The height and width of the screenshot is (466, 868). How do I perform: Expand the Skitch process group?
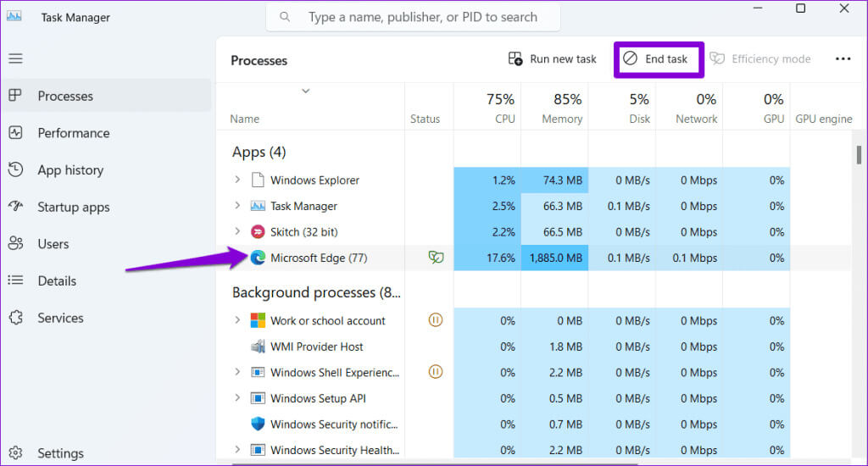[237, 232]
